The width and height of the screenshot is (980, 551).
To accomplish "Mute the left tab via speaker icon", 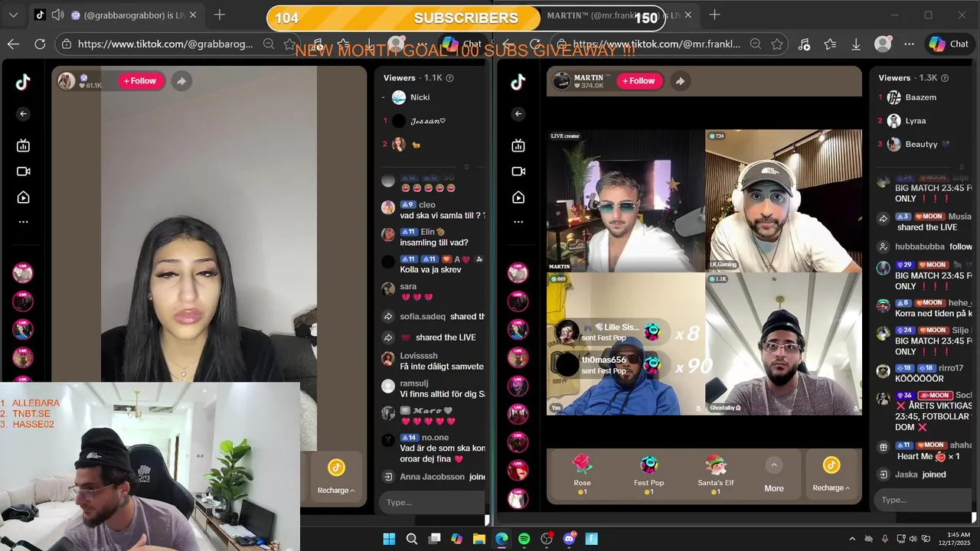I will pos(57,15).
